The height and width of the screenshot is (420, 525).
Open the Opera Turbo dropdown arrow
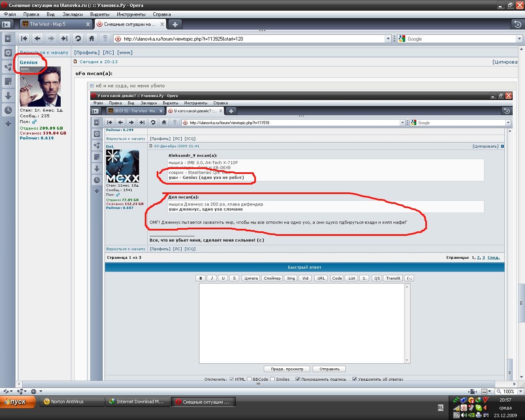click(41, 391)
